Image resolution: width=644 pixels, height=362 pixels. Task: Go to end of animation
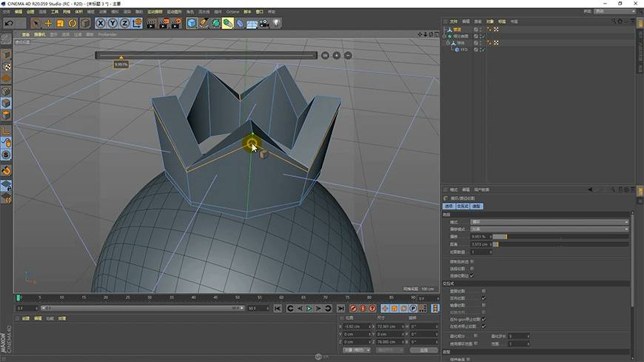pyautogui.click(x=341, y=309)
